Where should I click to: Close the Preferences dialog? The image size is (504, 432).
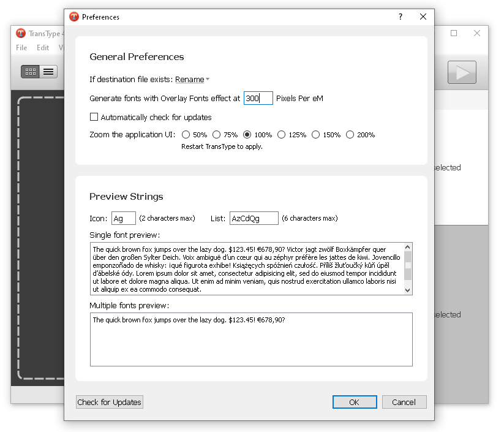[x=423, y=17]
